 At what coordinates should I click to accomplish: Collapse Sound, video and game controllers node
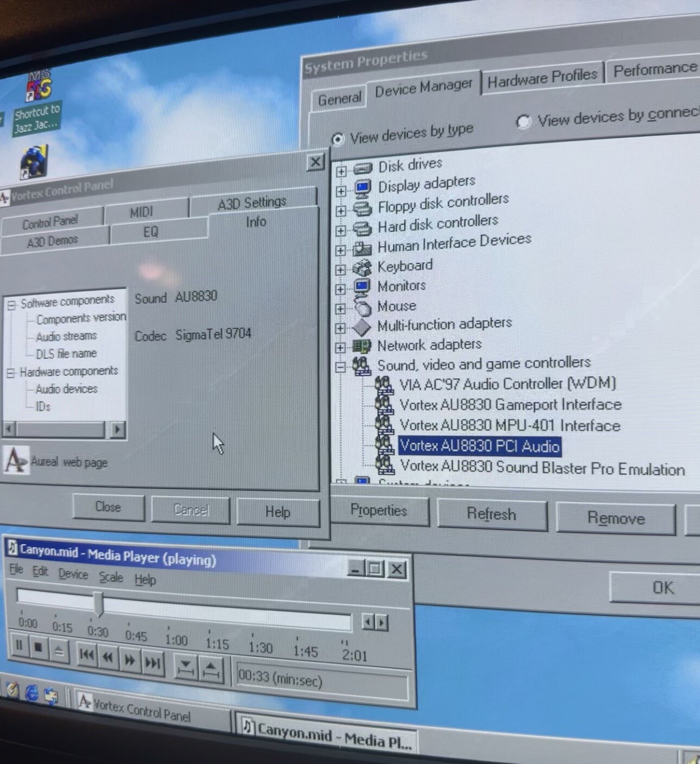[341, 368]
